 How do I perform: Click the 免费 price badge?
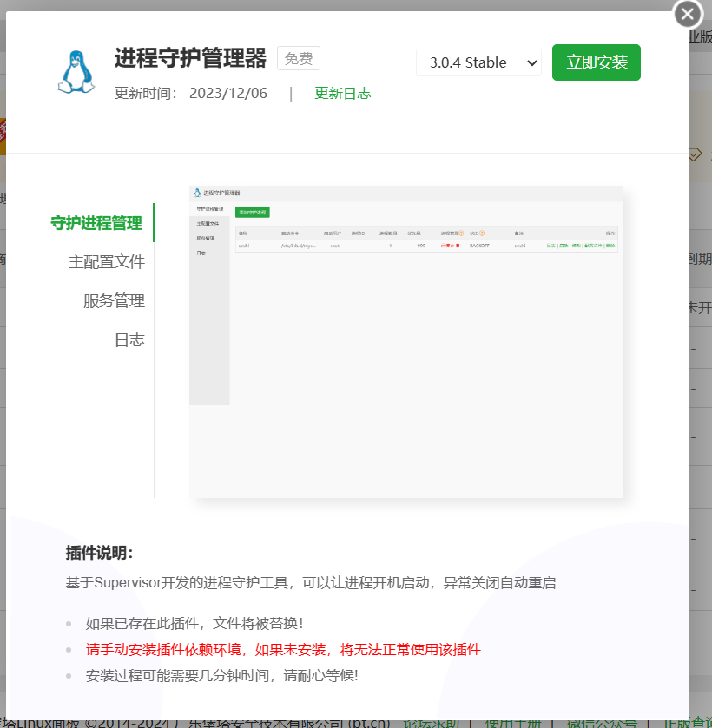(298, 58)
